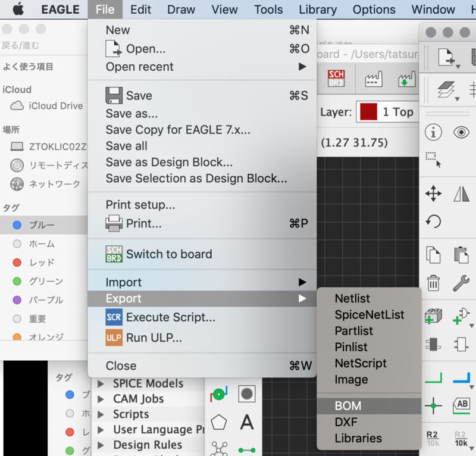Select the blue Bus line tool
The width and height of the screenshot is (476, 456).
tap(461, 377)
